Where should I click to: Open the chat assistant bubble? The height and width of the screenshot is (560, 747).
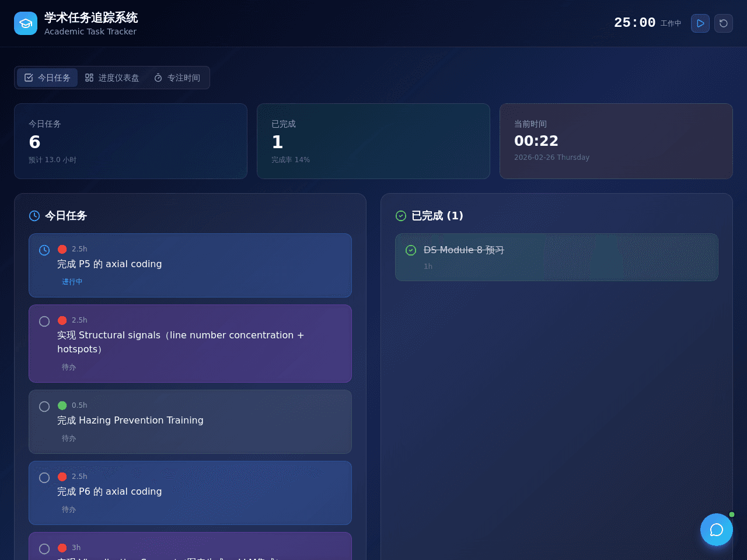point(717,530)
